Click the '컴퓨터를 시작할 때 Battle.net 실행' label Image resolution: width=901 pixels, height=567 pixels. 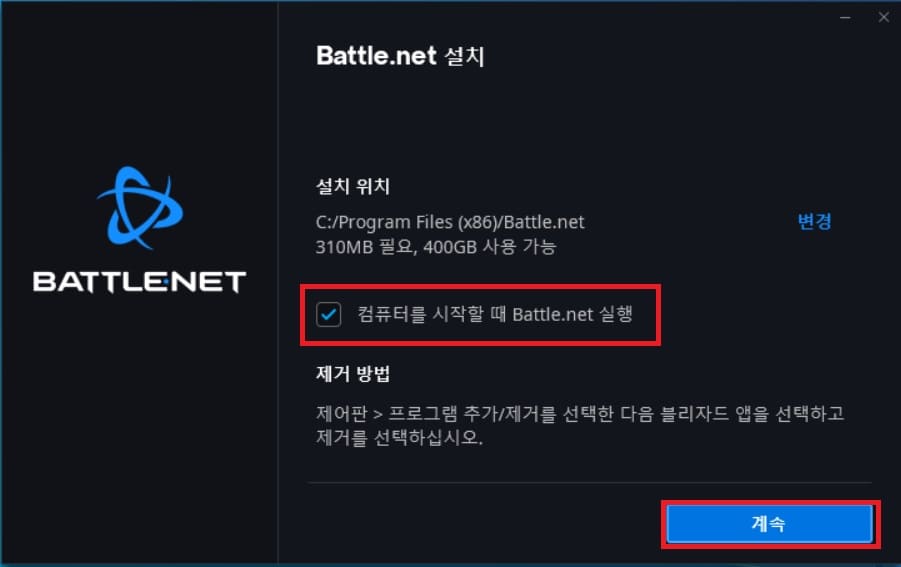(x=495, y=314)
